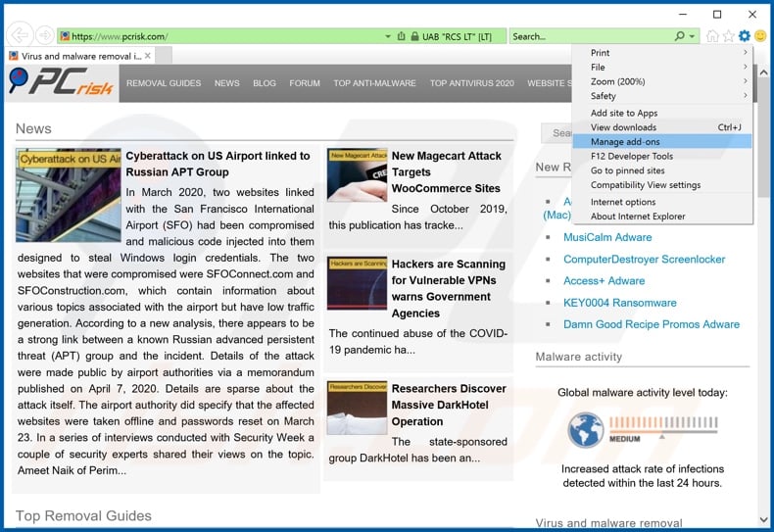
Task: Open TOP ANTI-MALWARE nav item
Action: click(x=374, y=83)
